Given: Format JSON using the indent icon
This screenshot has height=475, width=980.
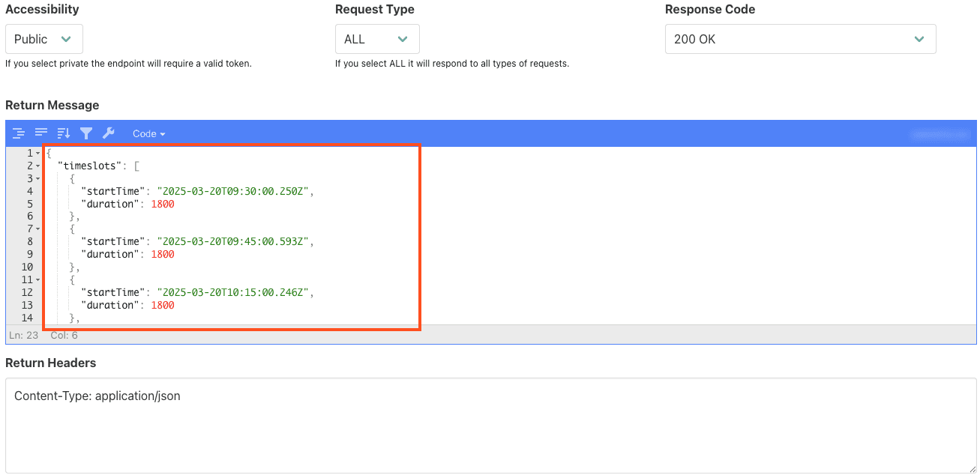Looking at the screenshot, I should 18,133.
